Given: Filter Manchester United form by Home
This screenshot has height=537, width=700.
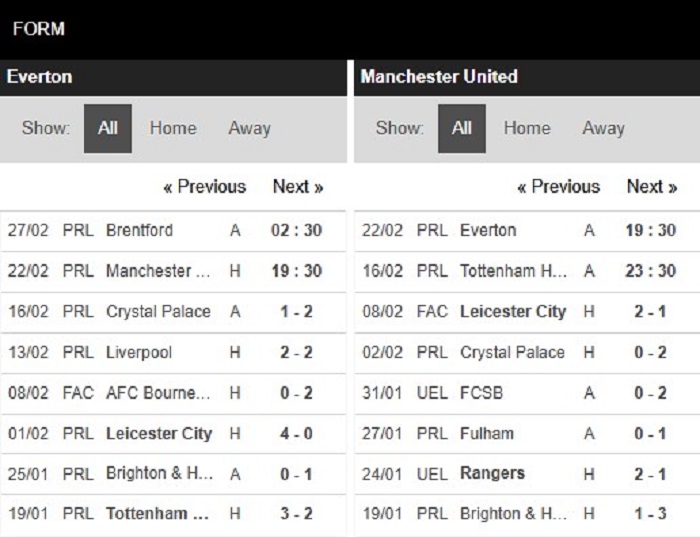Looking at the screenshot, I should pyautogui.click(x=527, y=129).
